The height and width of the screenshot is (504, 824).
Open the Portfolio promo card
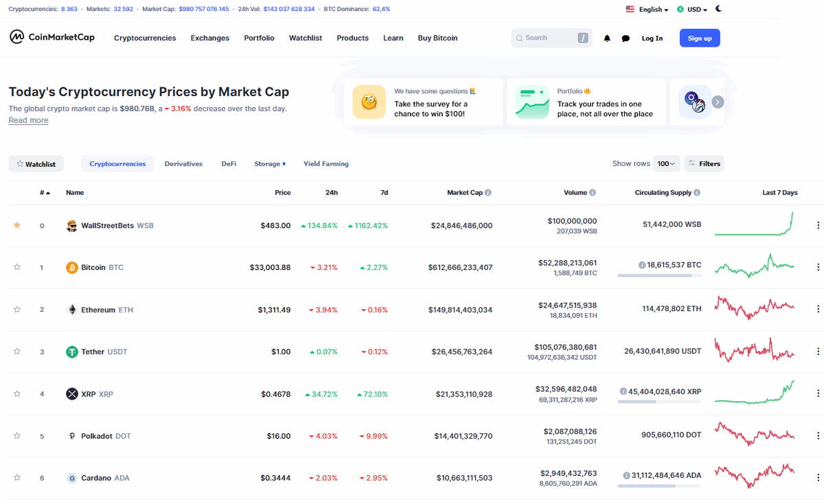586,102
